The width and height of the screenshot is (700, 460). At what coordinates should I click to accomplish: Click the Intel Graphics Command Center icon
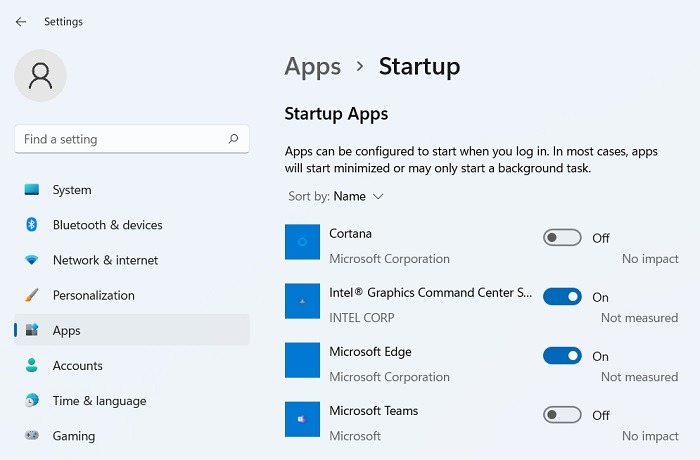(x=302, y=301)
